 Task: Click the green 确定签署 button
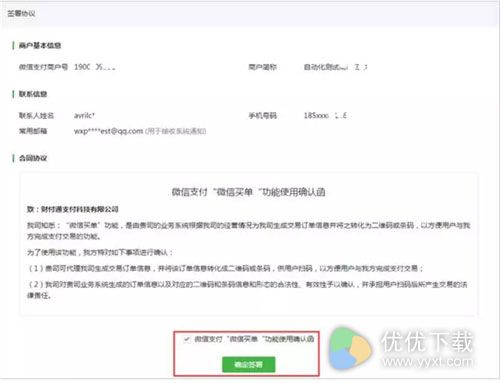point(249,364)
